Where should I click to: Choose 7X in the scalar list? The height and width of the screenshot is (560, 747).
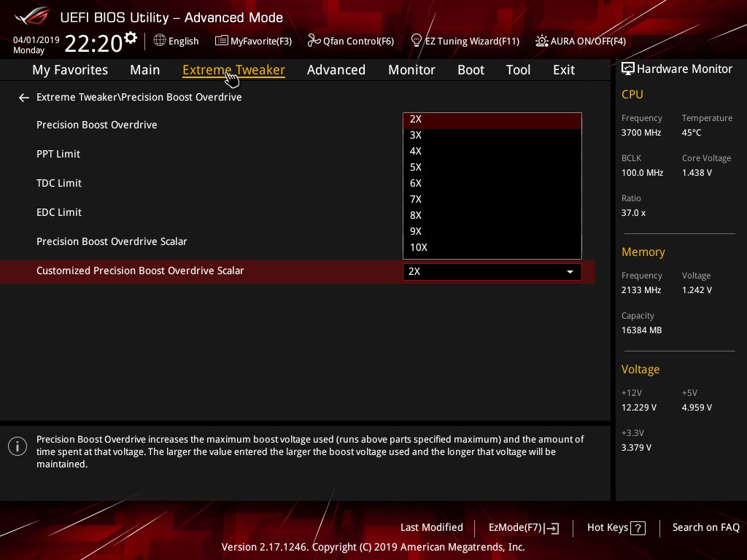(492, 200)
